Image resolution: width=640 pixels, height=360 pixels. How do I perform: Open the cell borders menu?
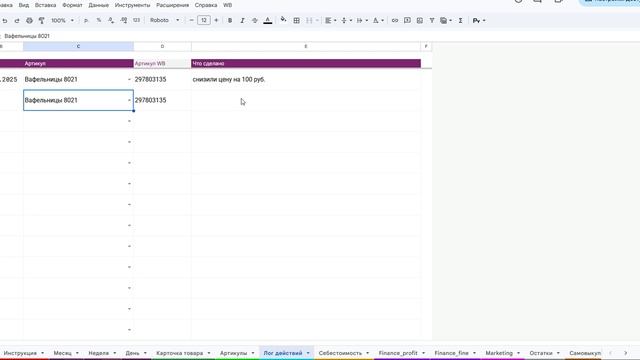point(297,20)
